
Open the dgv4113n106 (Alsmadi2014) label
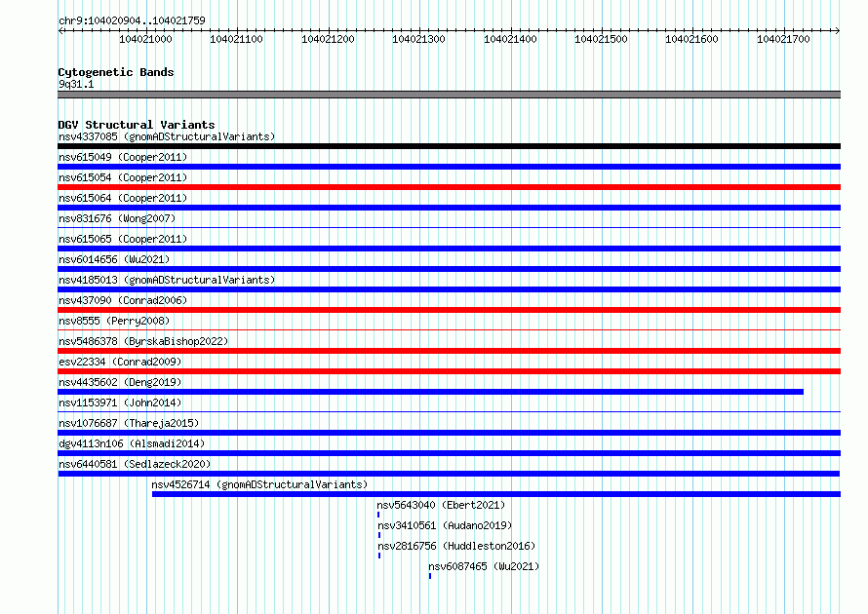click(x=132, y=443)
